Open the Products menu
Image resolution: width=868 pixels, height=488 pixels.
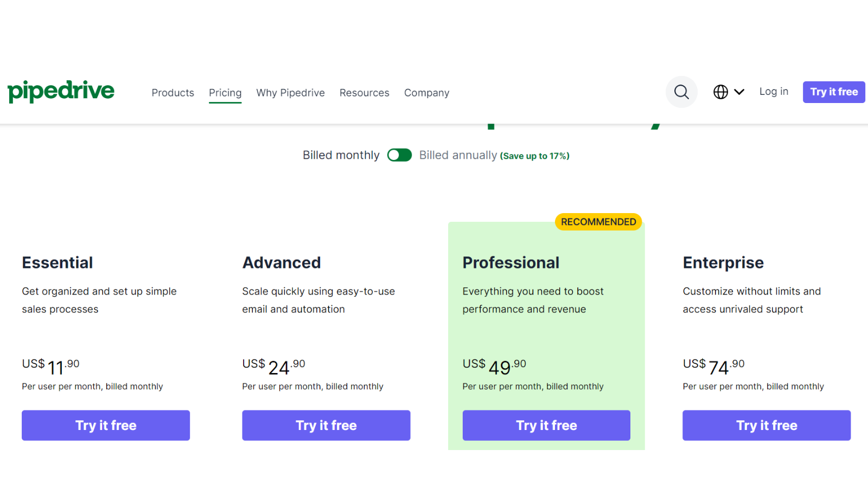tap(173, 93)
